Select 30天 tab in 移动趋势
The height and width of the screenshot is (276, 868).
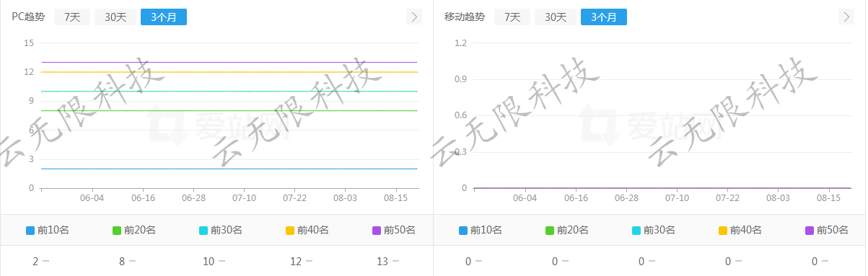click(556, 17)
